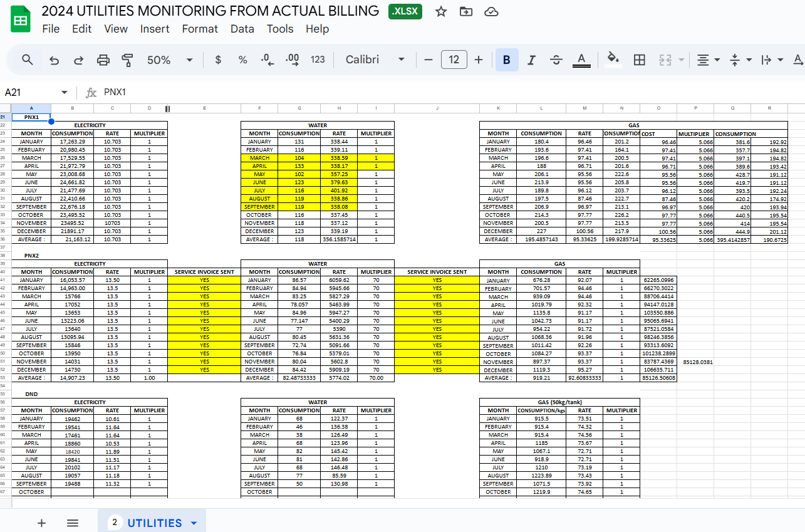Image resolution: width=805 pixels, height=532 pixels.
Task: Select column R header
Action: 769,108
